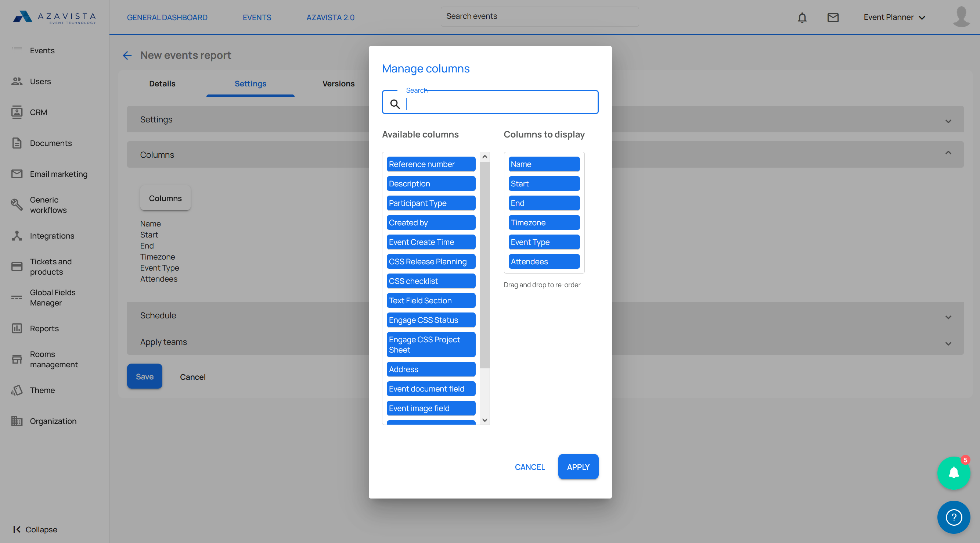Open General Dashboard in top nav
This screenshot has height=543, width=980.
[167, 17]
